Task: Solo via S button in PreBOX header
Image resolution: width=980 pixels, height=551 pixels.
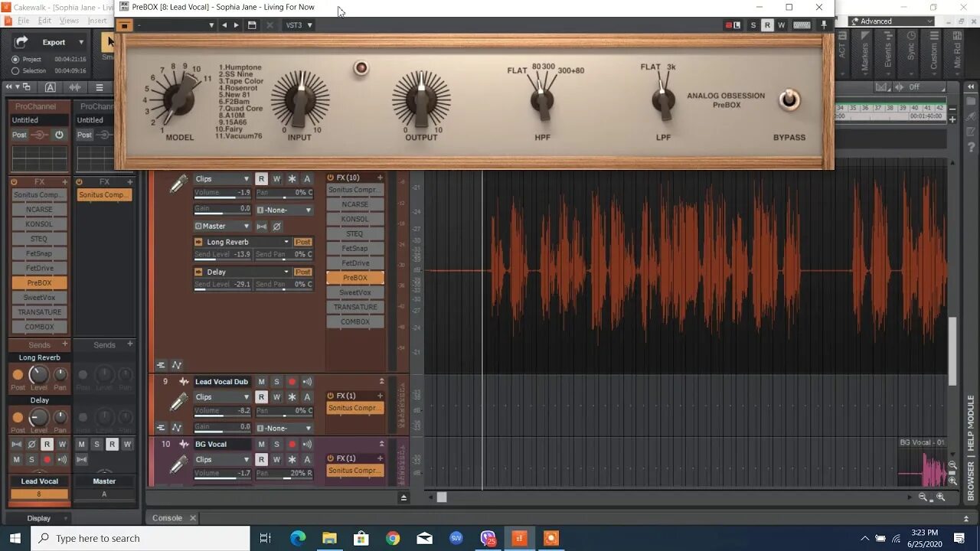Action: [x=753, y=25]
